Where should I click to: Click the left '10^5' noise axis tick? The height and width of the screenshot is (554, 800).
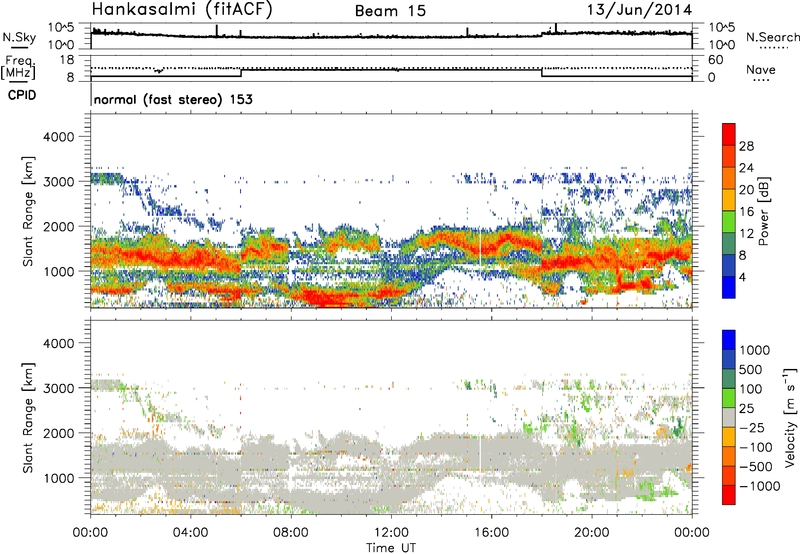click(x=61, y=28)
